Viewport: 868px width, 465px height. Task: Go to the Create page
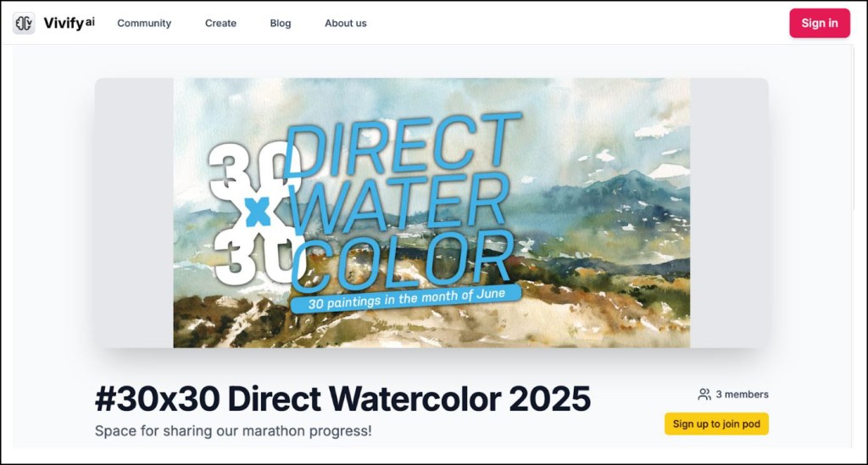(220, 23)
